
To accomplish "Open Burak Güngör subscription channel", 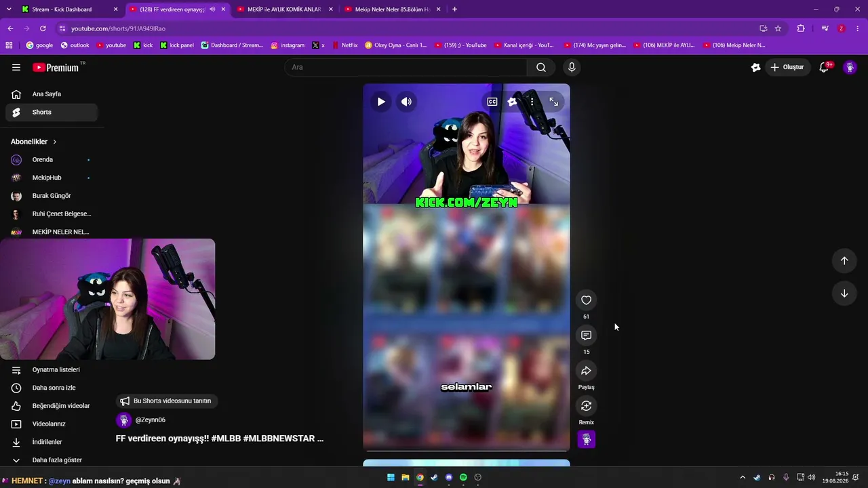I will pyautogui.click(x=52, y=196).
